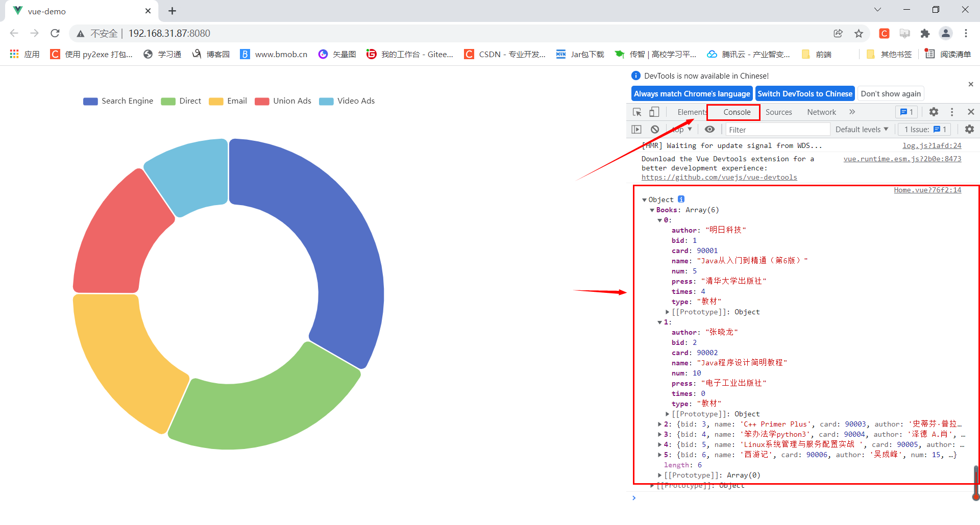Click Don't show again button
Screen dimensions: 980x525
pos(891,93)
